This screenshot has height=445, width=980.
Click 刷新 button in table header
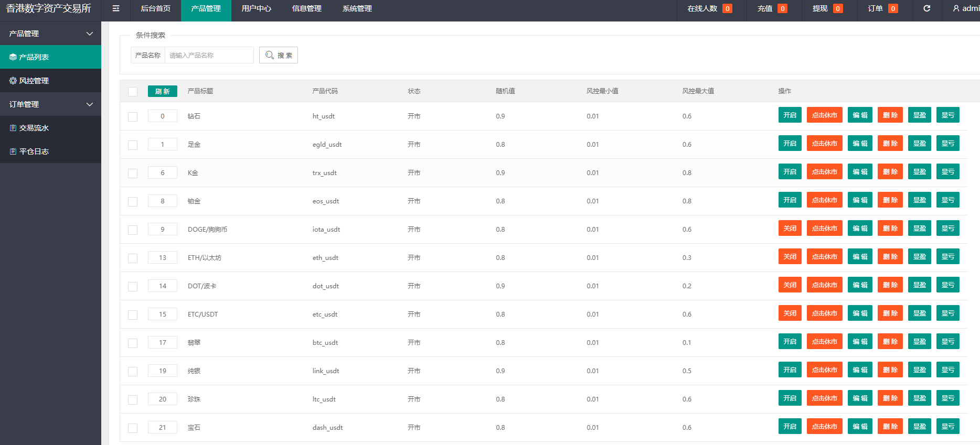point(162,91)
